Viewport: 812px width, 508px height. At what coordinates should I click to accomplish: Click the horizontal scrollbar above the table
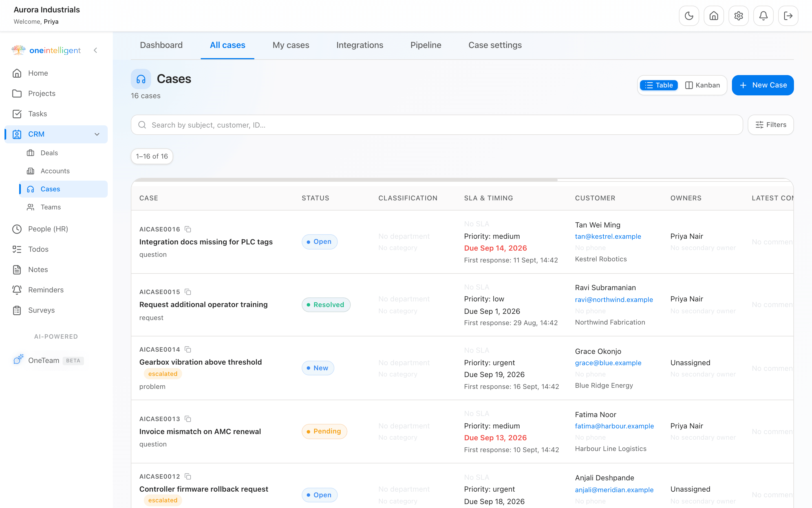tap(345, 180)
